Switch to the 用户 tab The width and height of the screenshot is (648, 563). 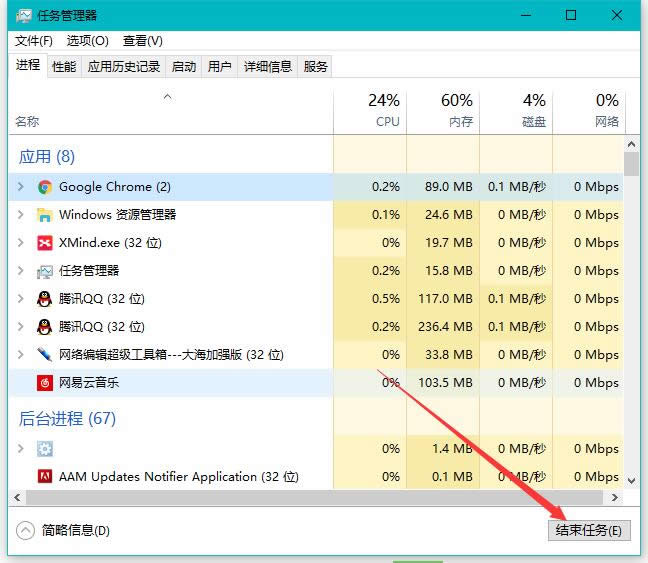tap(219, 67)
